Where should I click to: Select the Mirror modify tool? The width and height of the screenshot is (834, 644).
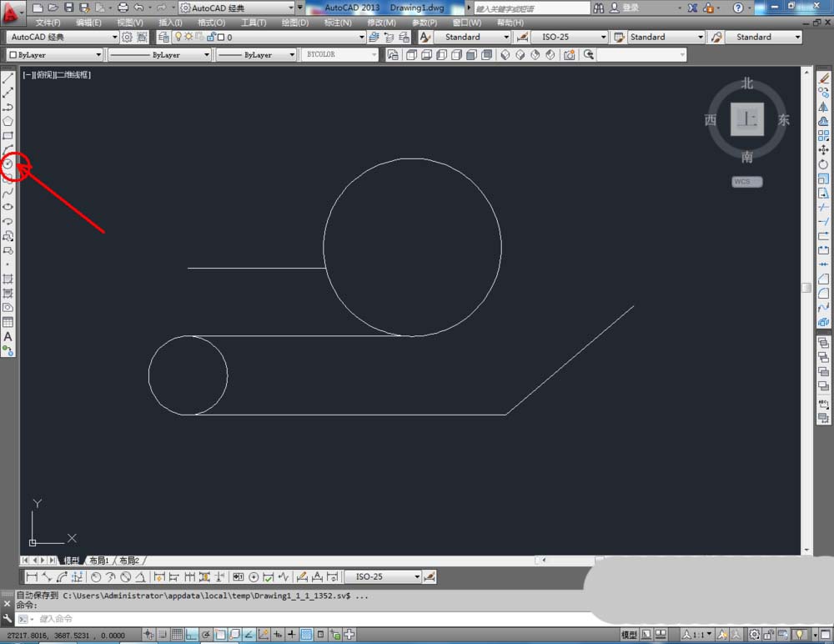(823, 107)
